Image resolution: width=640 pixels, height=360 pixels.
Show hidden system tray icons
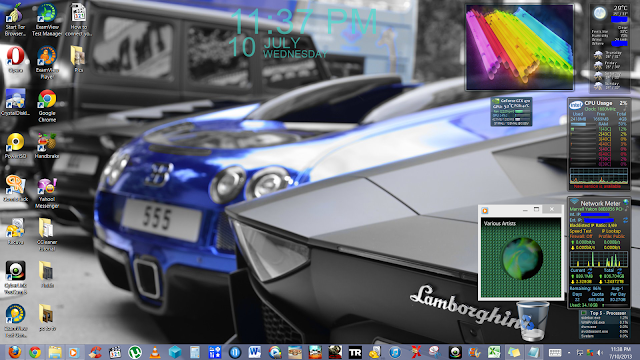569,352
